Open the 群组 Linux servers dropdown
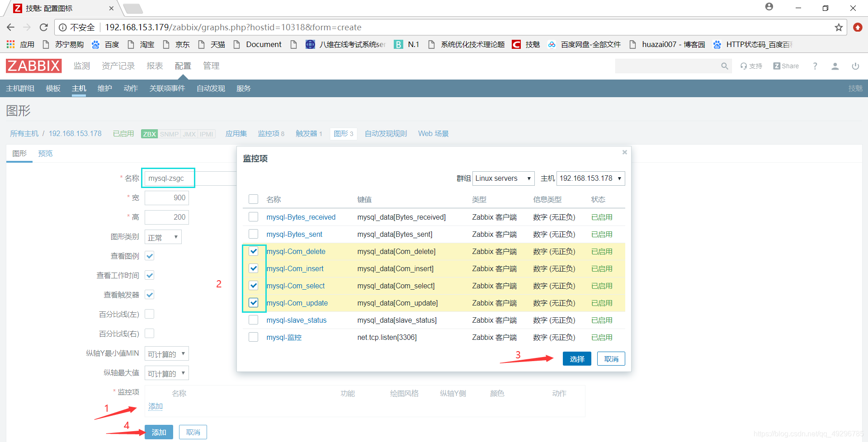This screenshot has height=442, width=868. (503, 179)
